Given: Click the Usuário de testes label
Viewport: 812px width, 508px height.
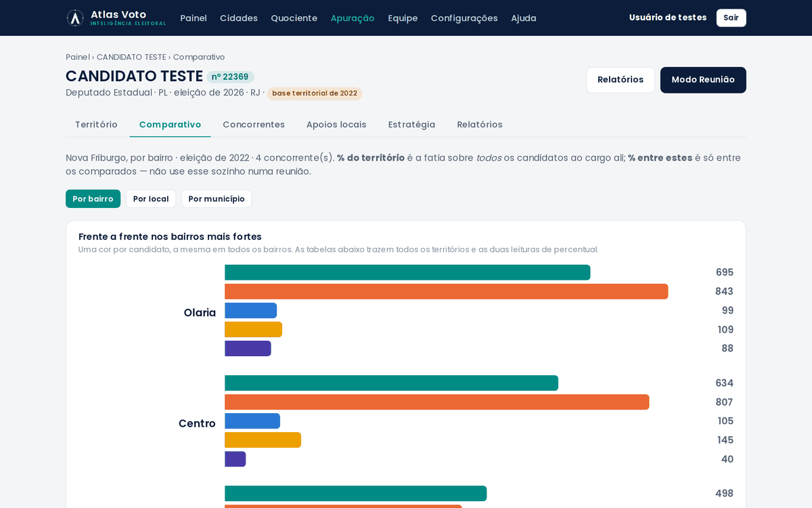Looking at the screenshot, I should pos(668,18).
